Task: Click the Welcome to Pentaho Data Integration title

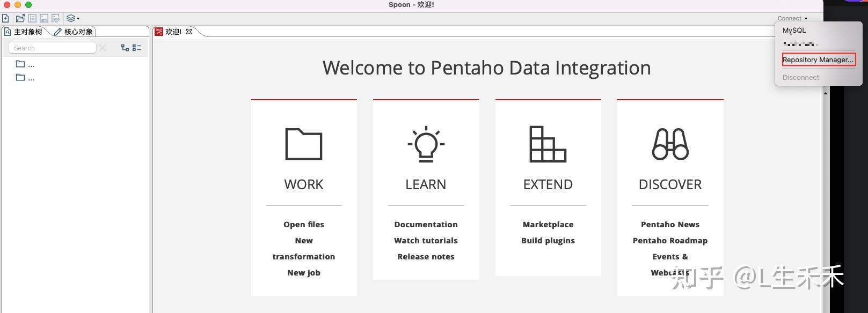Action: 487,68
